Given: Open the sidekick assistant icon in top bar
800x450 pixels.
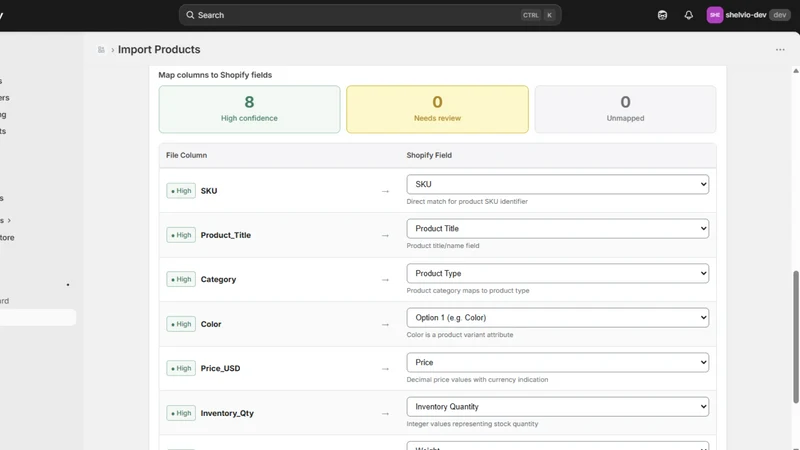Looking at the screenshot, I should [x=662, y=15].
